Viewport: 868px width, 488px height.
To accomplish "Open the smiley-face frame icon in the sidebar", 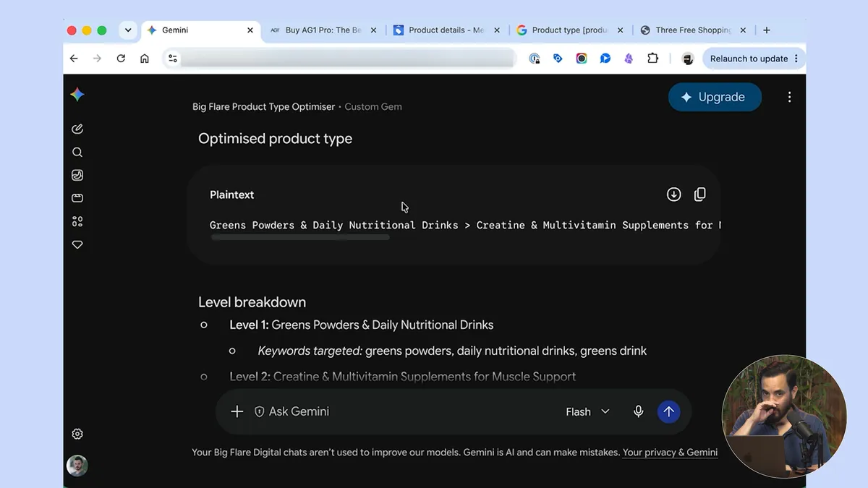I will (x=77, y=175).
